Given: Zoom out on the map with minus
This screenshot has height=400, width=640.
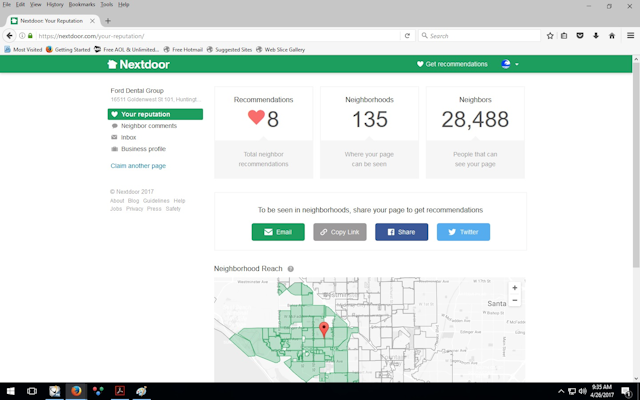Looking at the screenshot, I should point(515,300).
